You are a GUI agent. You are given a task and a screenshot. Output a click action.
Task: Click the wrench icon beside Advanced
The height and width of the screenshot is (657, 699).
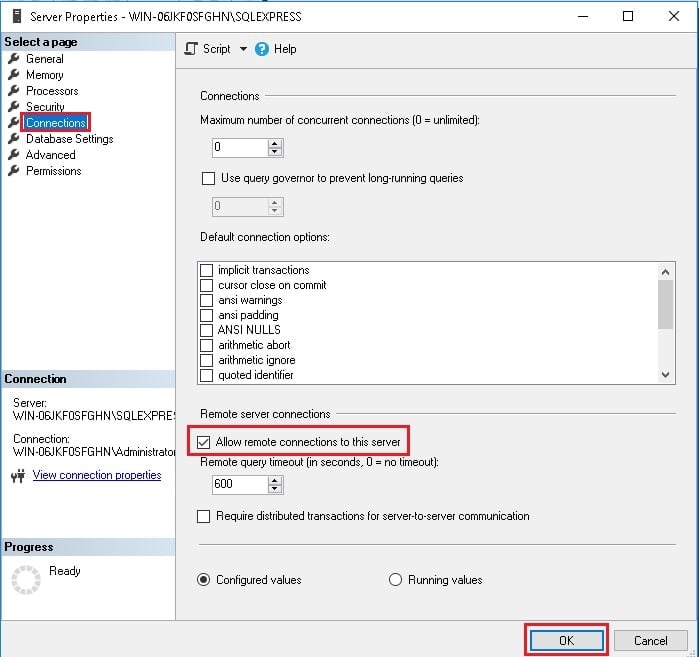coord(14,155)
